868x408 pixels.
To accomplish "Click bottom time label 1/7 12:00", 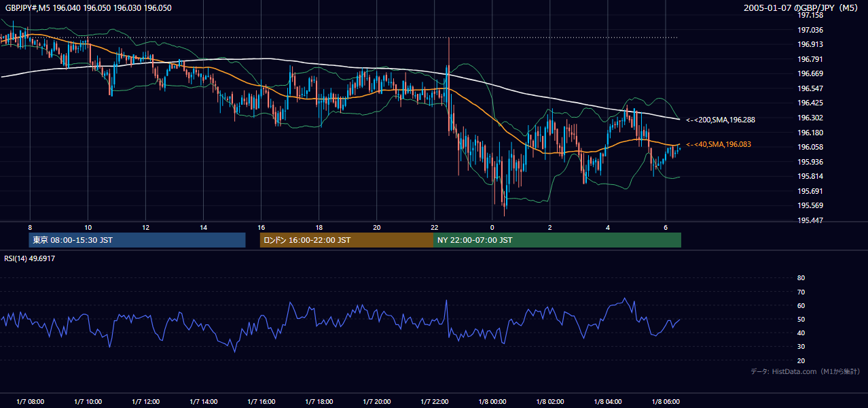I will [146, 401].
